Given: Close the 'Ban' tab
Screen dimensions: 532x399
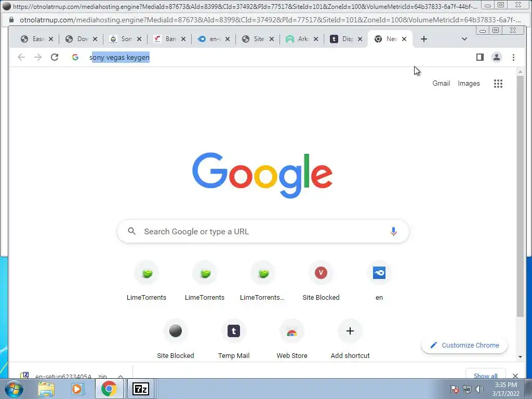Looking at the screenshot, I should 183,39.
